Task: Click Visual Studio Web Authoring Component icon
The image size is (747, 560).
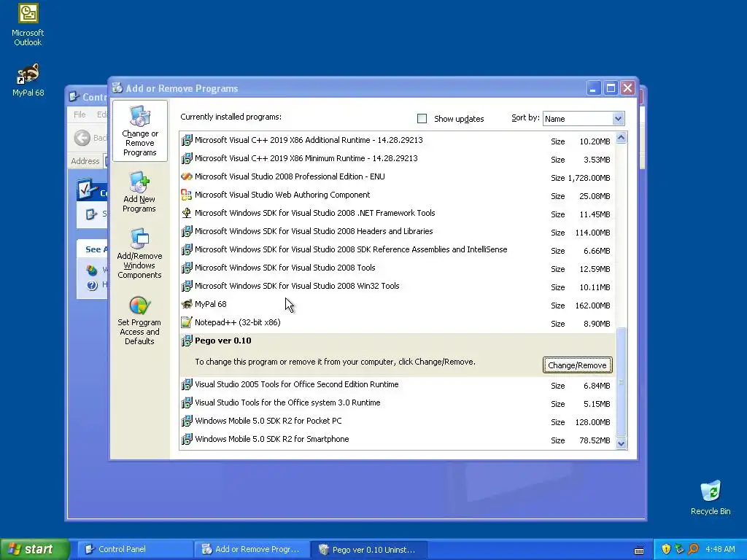Action: click(187, 195)
